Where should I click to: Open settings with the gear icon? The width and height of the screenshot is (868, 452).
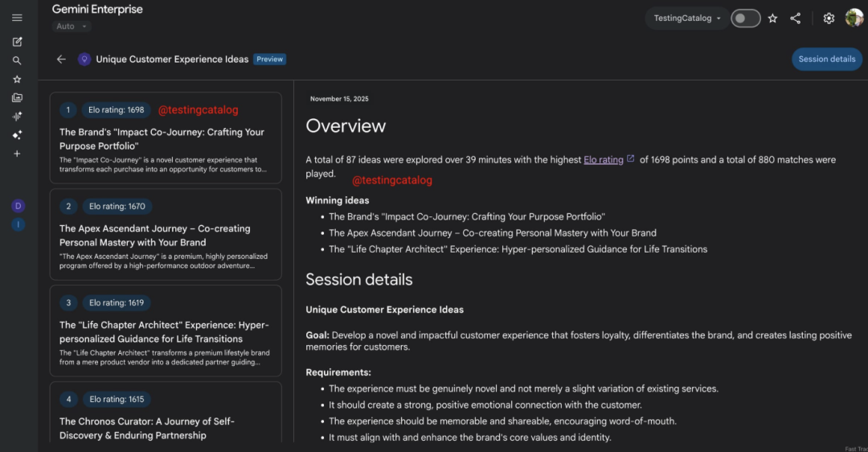829,18
